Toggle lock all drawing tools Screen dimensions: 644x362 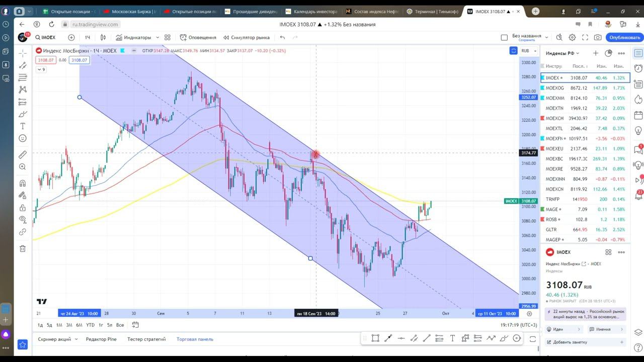click(23, 208)
